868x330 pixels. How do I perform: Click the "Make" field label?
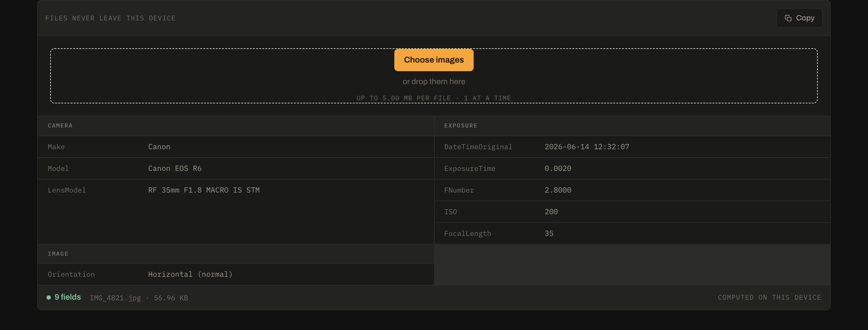[56, 147]
